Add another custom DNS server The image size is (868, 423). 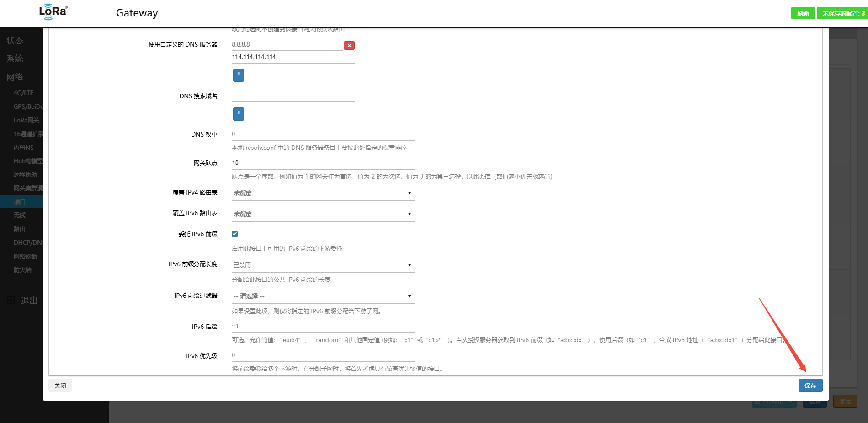(238, 75)
